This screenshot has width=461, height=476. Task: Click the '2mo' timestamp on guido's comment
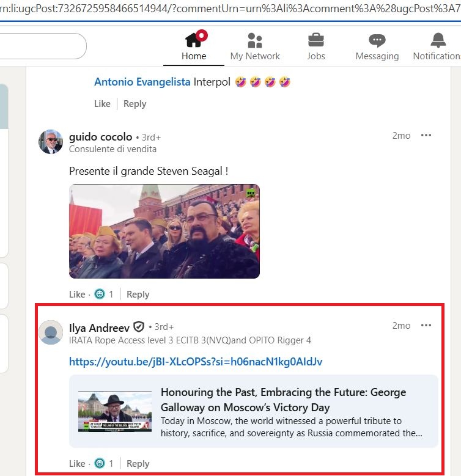point(401,136)
